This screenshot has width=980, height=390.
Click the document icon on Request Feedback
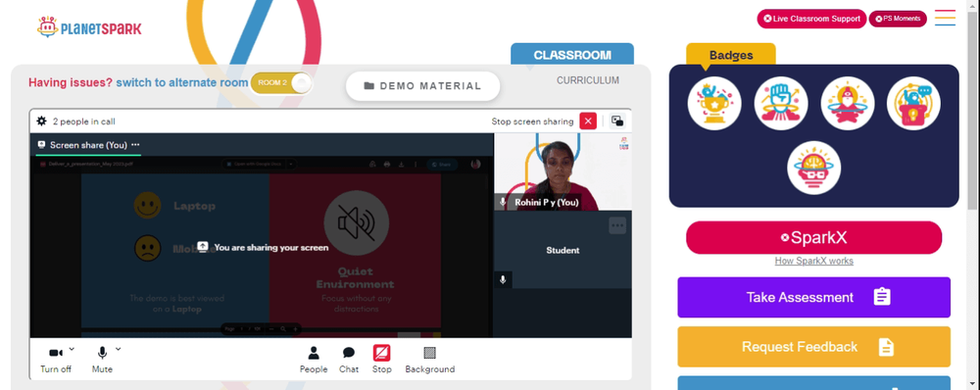(886, 347)
